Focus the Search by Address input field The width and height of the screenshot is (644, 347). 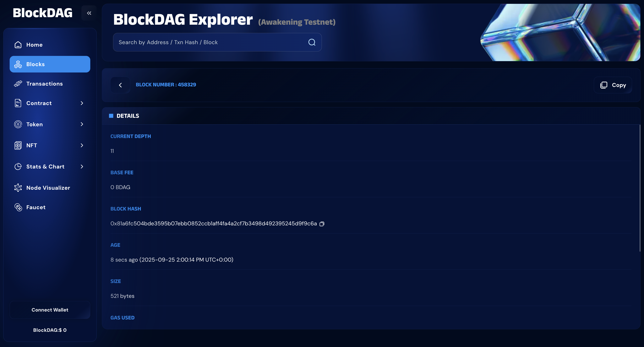(x=210, y=42)
